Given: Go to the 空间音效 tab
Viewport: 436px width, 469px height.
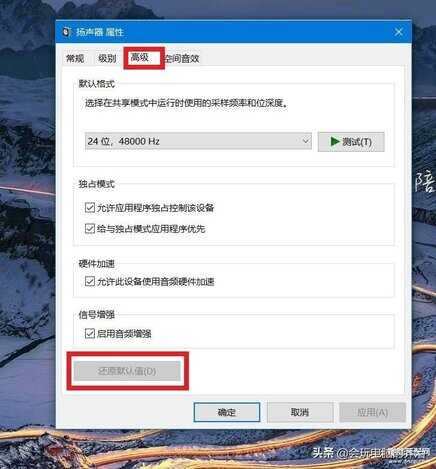Looking at the screenshot, I should pyautogui.click(x=183, y=59).
